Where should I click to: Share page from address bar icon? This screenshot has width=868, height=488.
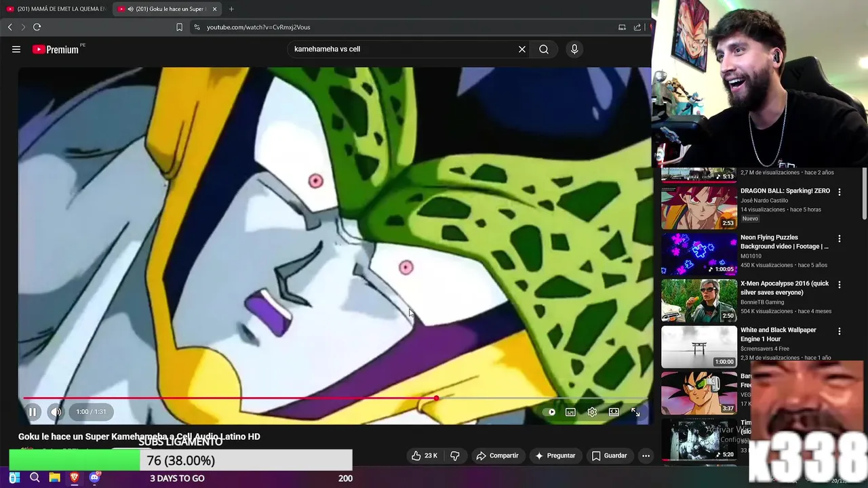point(637,27)
